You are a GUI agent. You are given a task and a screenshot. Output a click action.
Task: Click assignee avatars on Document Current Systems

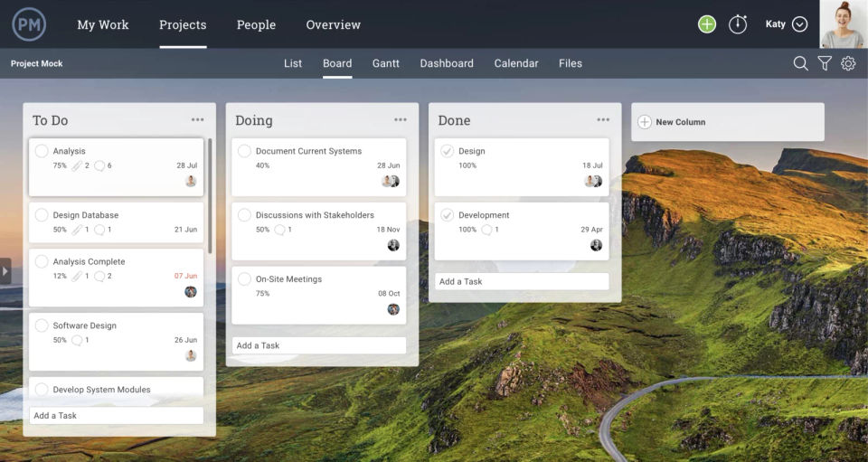391,181
